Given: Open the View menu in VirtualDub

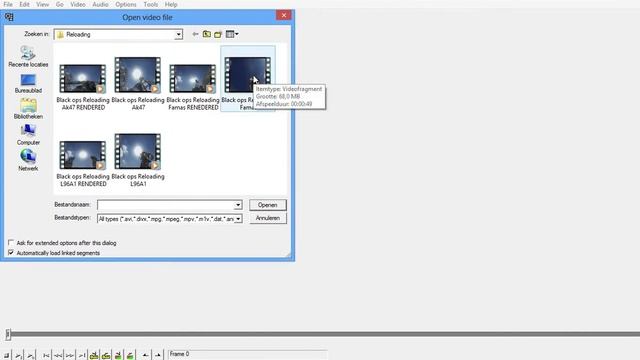Looking at the screenshot, I should (x=42, y=4).
